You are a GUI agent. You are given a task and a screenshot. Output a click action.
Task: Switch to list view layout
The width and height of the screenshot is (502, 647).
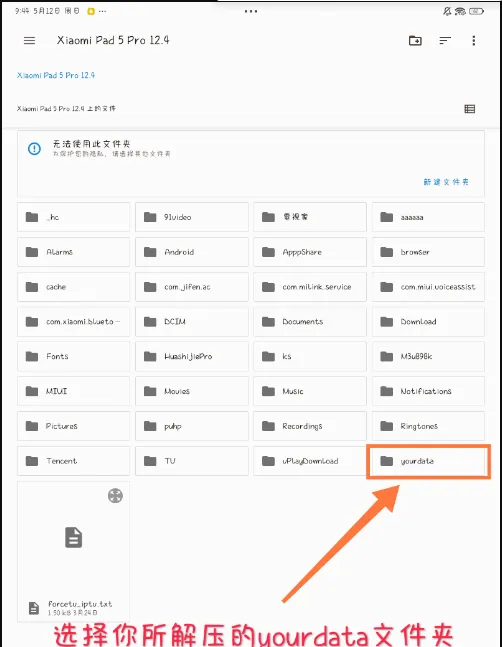469,109
